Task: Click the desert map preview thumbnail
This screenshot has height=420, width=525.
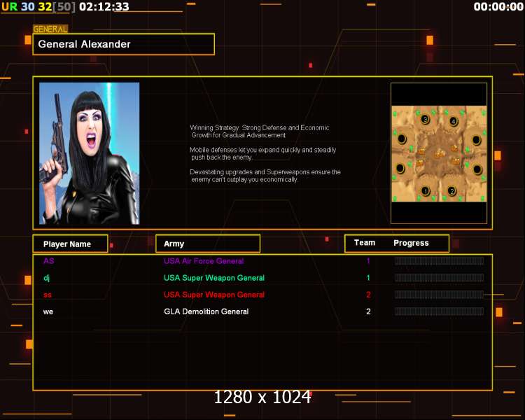Action: tap(440, 154)
